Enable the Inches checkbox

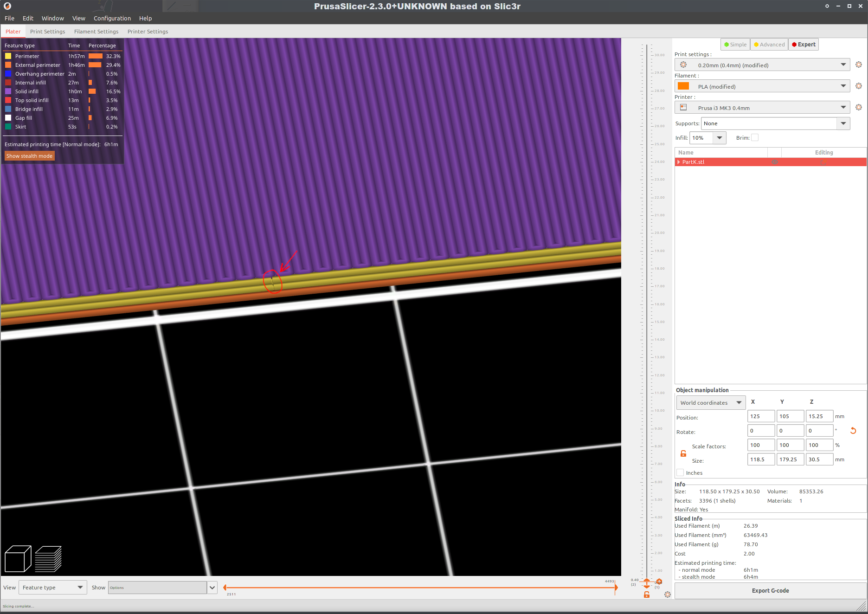click(680, 472)
